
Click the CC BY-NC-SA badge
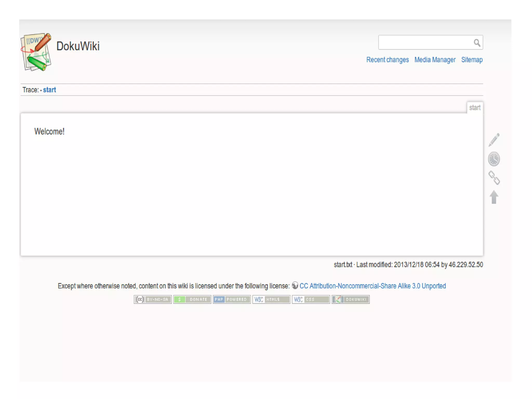153,299
